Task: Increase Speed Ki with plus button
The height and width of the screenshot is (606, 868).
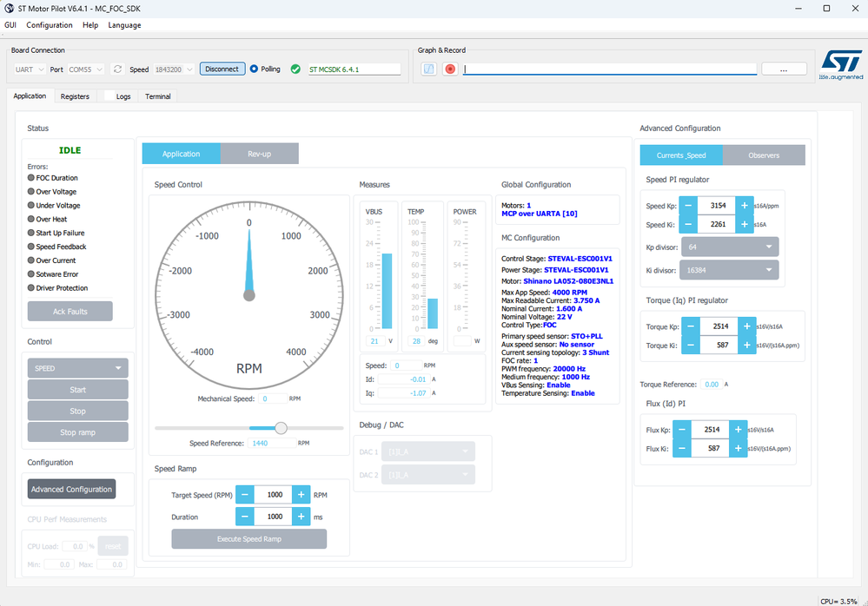Action: click(745, 225)
